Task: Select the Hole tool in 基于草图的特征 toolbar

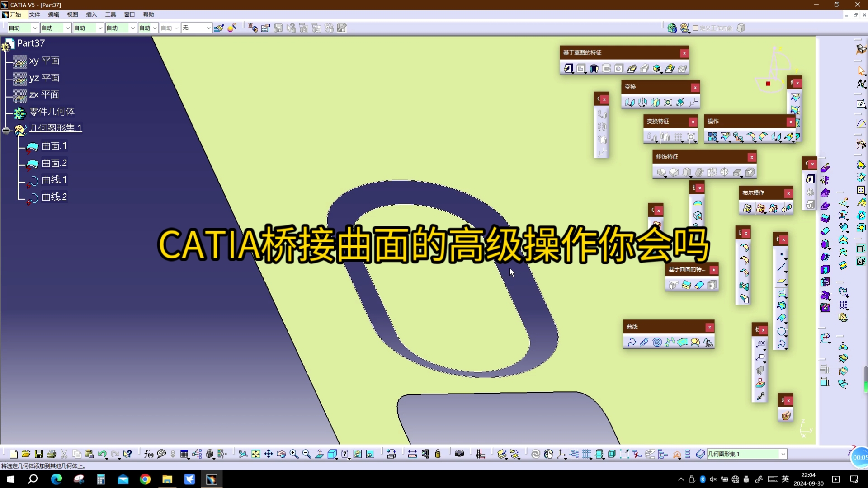Action: click(x=619, y=68)
